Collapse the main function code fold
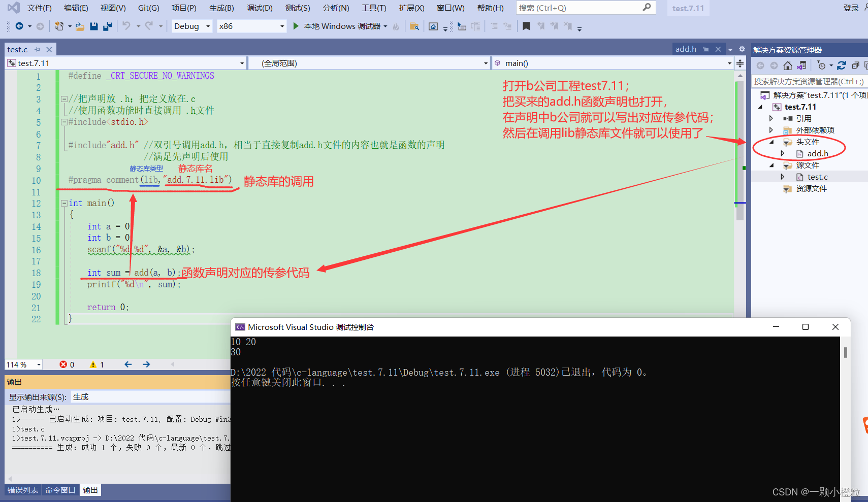Screen dimensions: 868x502 pyautogui.click(x=65, y=203)
